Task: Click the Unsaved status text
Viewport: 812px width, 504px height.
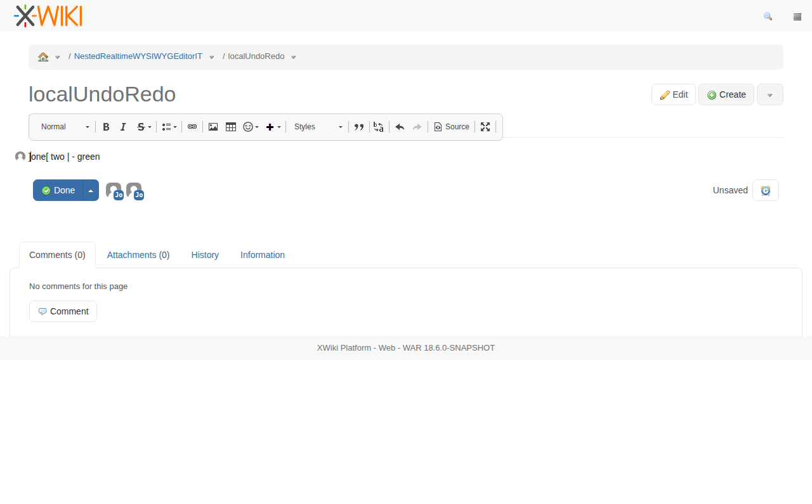Action: click(730, 190)
